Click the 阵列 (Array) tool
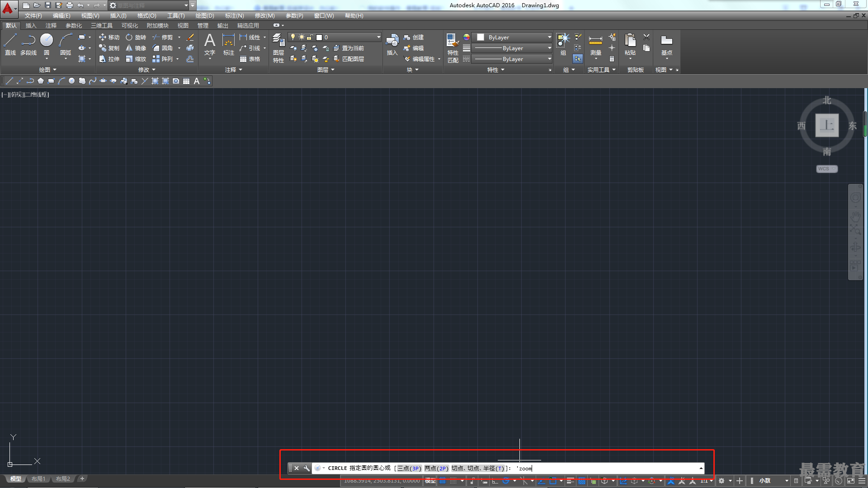The height and width of the screenshot is (488, 868). (x=163, y=59)
